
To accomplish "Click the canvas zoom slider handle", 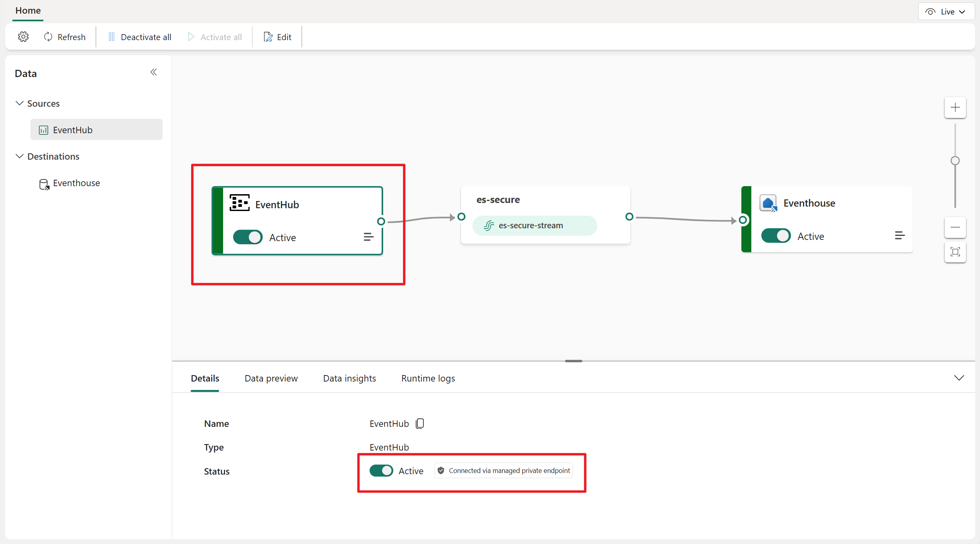I will coord(955,161).
